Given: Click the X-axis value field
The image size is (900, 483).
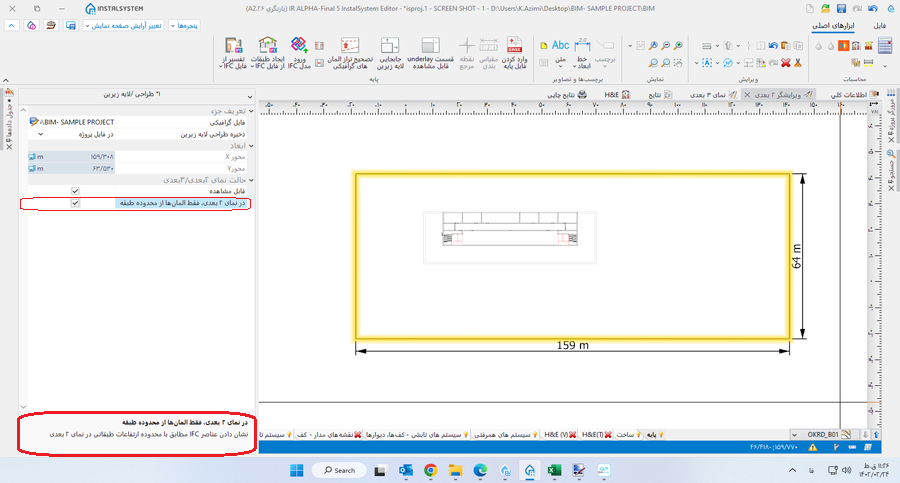Looking at the screenshot, I should 90,157.
